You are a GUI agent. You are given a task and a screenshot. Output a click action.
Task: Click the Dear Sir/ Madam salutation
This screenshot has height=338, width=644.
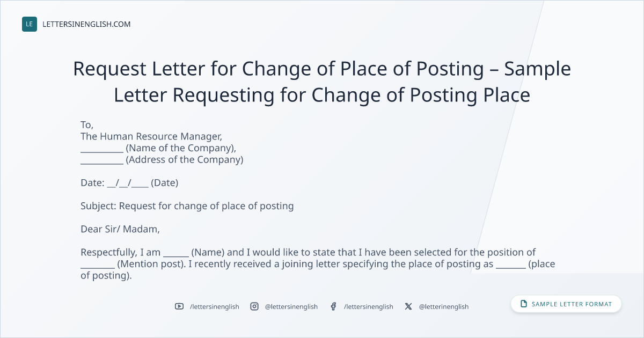[120, 229]
